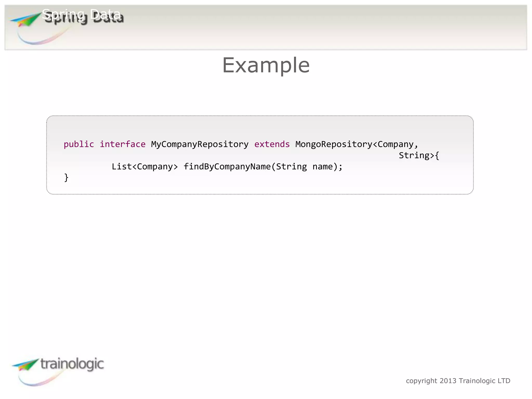Click the 'extends' keyword
This screenshot has width=532, height=399.
coord(272,144)
